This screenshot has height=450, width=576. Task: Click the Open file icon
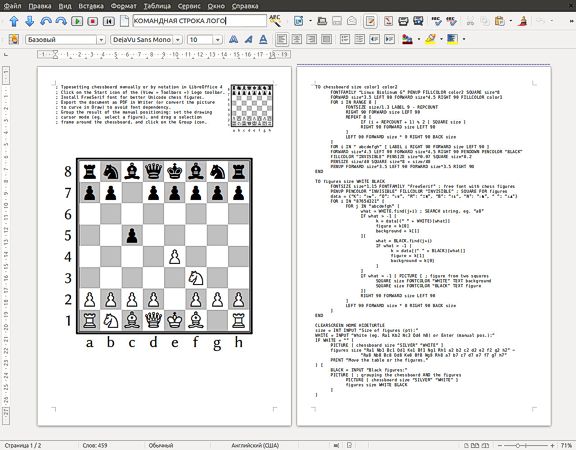tap(322, 21)
